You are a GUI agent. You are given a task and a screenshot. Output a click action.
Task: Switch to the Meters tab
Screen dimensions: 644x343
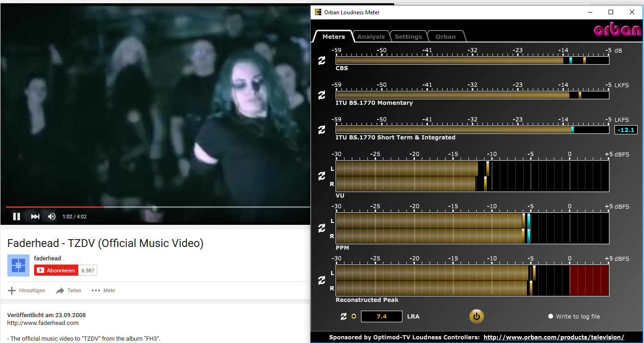[334, 36]
